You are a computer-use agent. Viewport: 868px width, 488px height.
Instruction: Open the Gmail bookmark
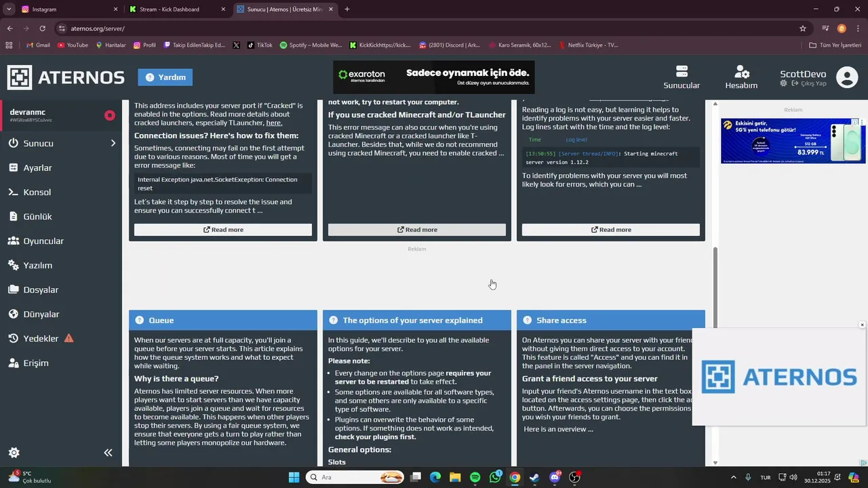point(37,45)
